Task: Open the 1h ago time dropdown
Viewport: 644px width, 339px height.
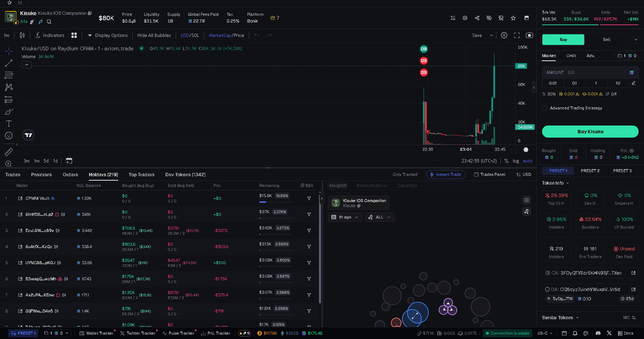Action: pyautogui.click(x=345, y=217)
